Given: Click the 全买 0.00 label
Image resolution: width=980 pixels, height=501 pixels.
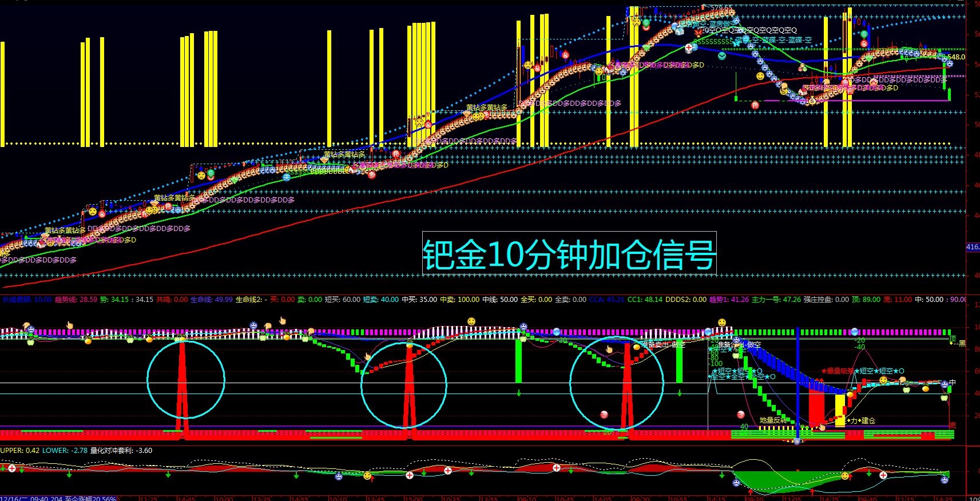Looking at the screenshot, I should click(536, 299).
